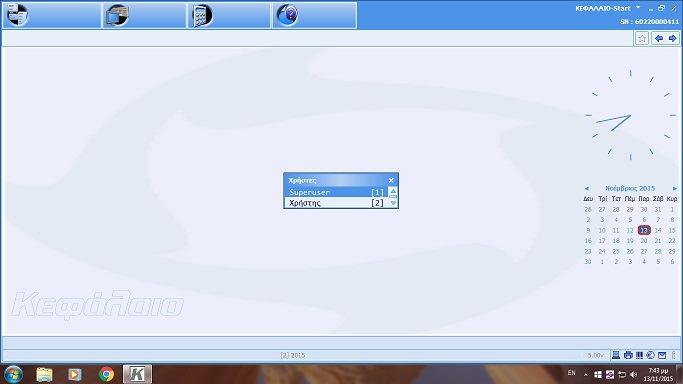Open the help question-mark icon in the toolbar
683x384 pixels.
click(287, 15)
